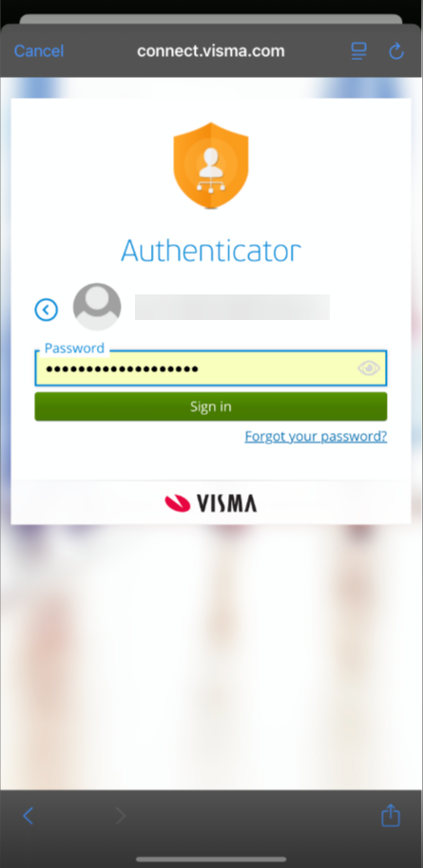Image resolution: width=423 pixels, height=868 pixels.
Task: Open the share sheet icon
Action: 391,815
